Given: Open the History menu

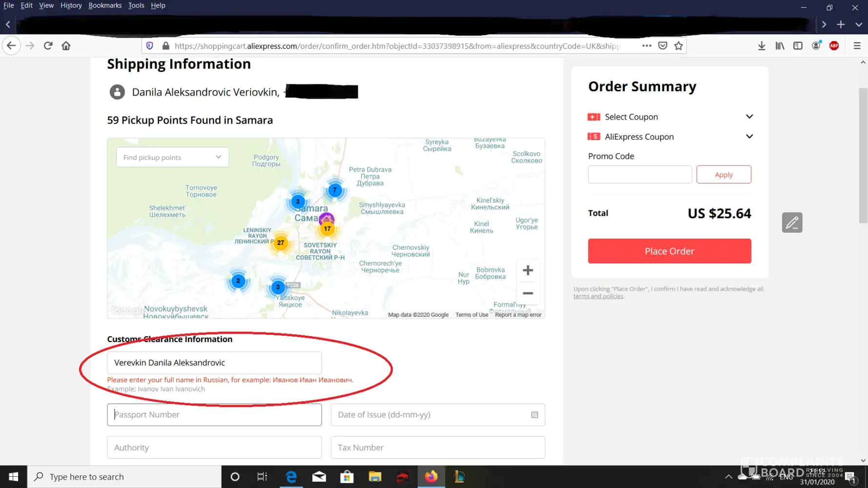Looking at the screenshot, I should 71,5.
